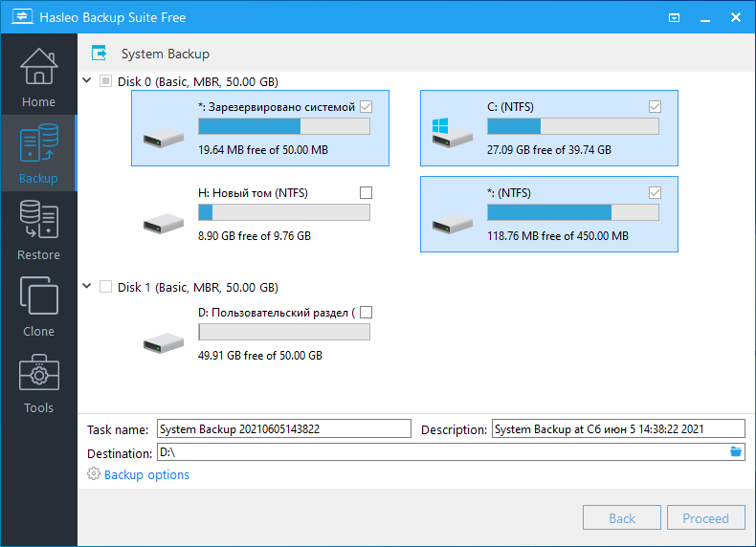Open the title bar menu icon
Screen dimensions: 756x547
click(674, 18)
